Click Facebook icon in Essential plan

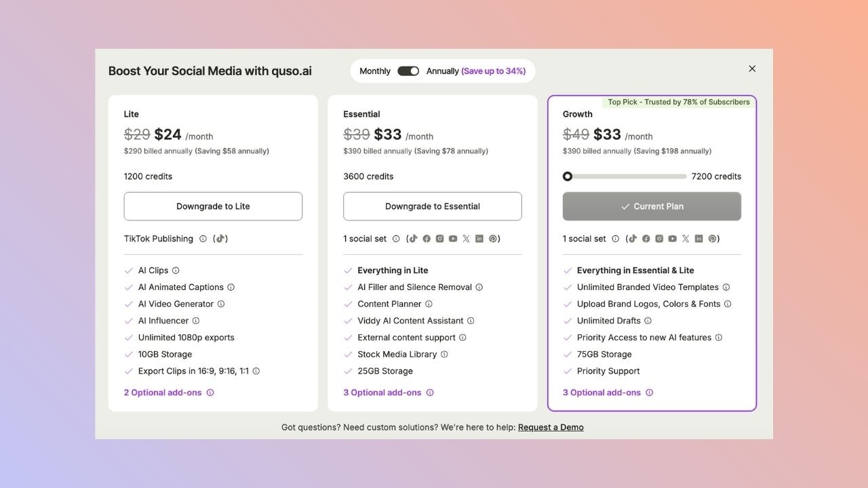click(x=427, y=239)
